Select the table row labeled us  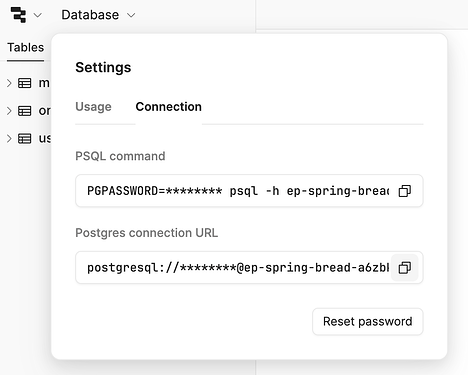click(x=28, y=138)
